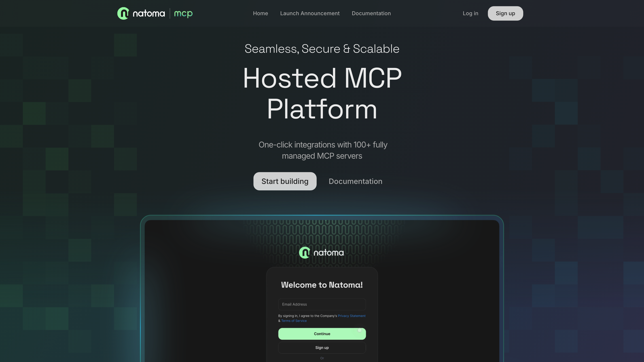Click Sign up inside the welcome card

pyautogui.click(x=322, y=347)
